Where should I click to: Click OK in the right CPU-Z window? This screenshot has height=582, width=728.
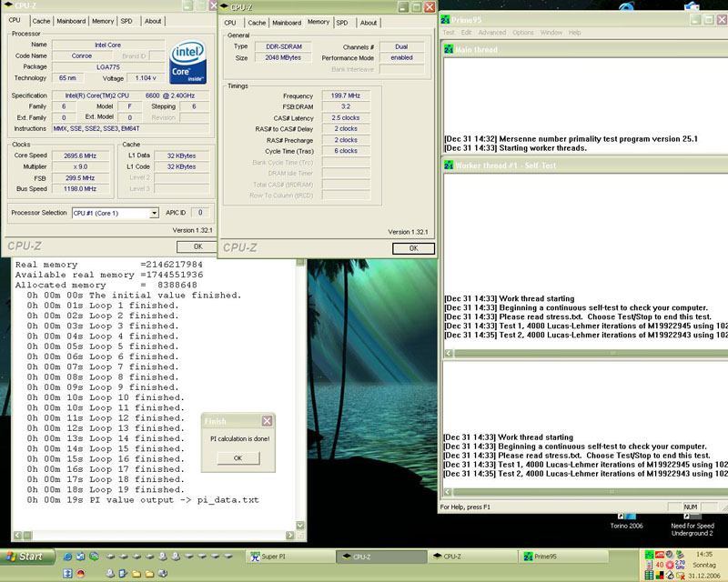pyautogui.click(x=413, y=248)
